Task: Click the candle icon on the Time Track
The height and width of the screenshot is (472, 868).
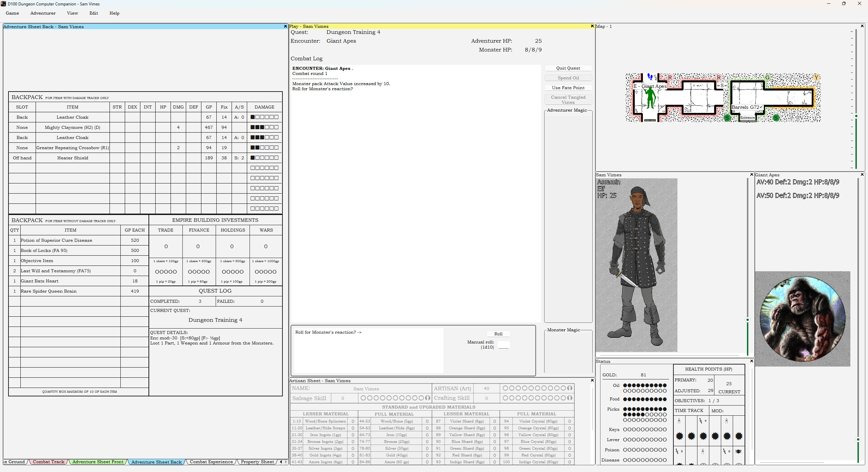Action: coord(679,421)
